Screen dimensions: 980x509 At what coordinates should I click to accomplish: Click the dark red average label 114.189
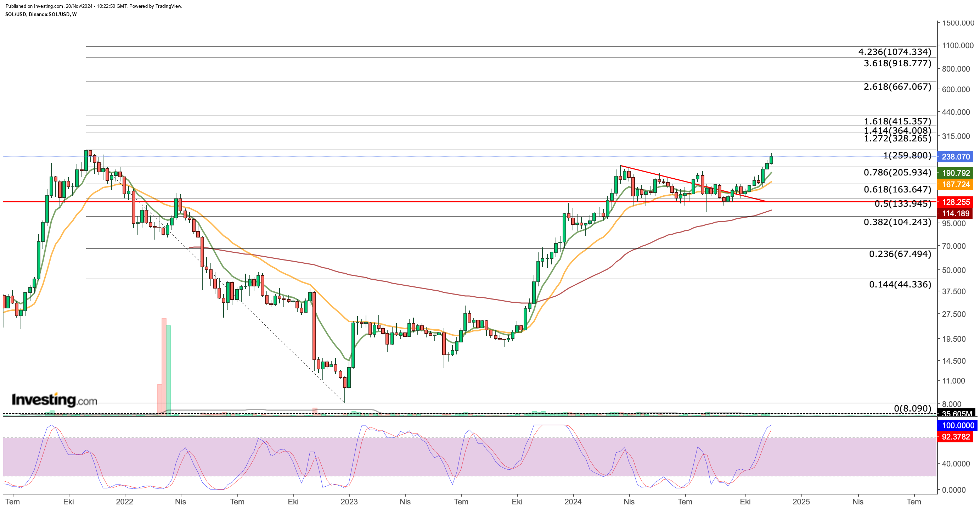pyautogui.click(x=955, y=214)
